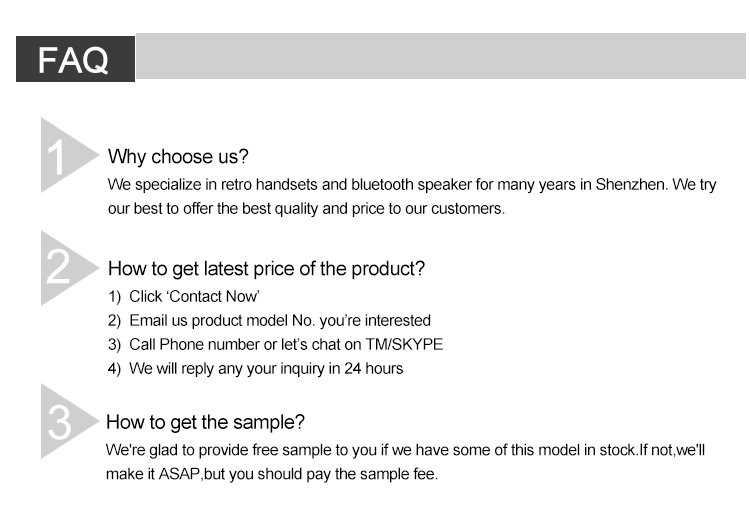Click the number 1 triangle icon

pos(69,155)
